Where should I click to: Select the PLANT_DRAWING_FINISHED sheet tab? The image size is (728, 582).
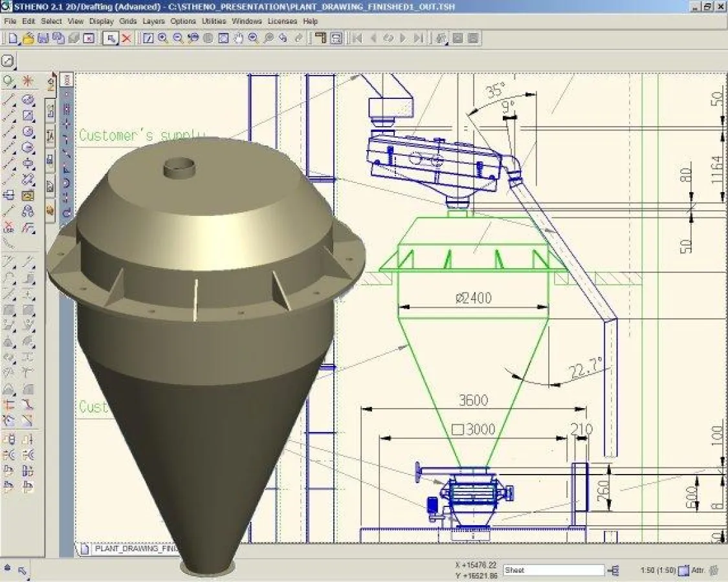134,549
